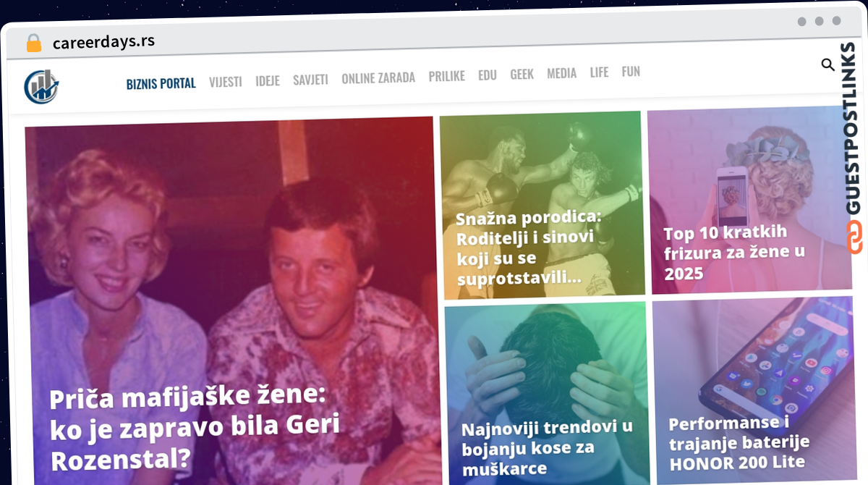Select the IDEJE menu item
The height and width of the screenshot is (485, 868).
(268, 80)
